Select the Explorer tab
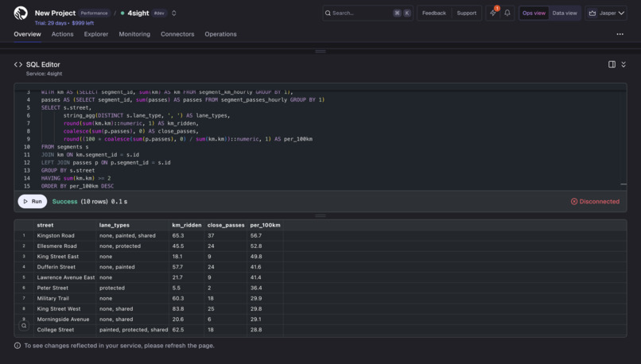The image size is (641, 364). click(96, 34)
